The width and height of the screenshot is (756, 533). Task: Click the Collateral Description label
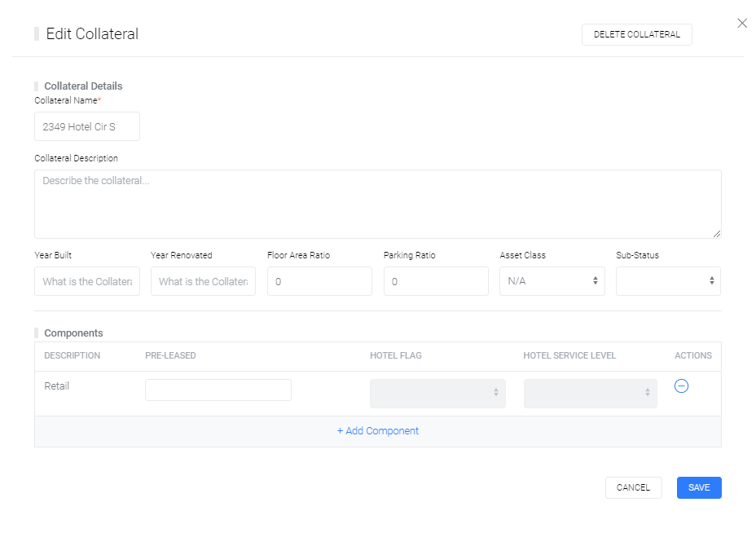[x=77, y=158]
